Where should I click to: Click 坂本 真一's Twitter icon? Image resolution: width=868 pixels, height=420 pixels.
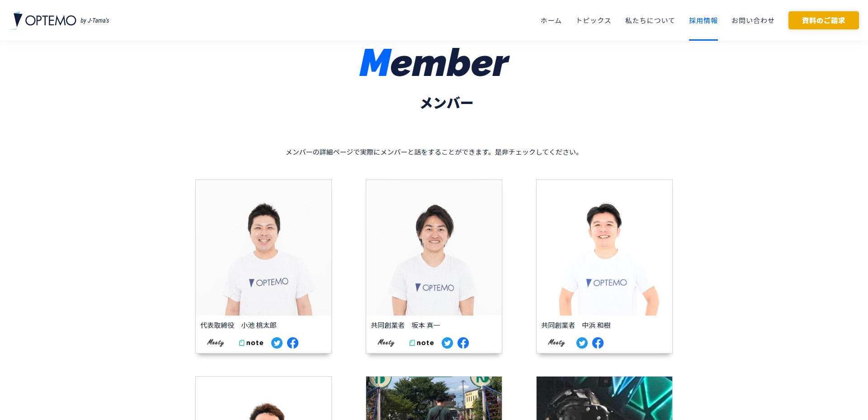(x=447, y=343)
